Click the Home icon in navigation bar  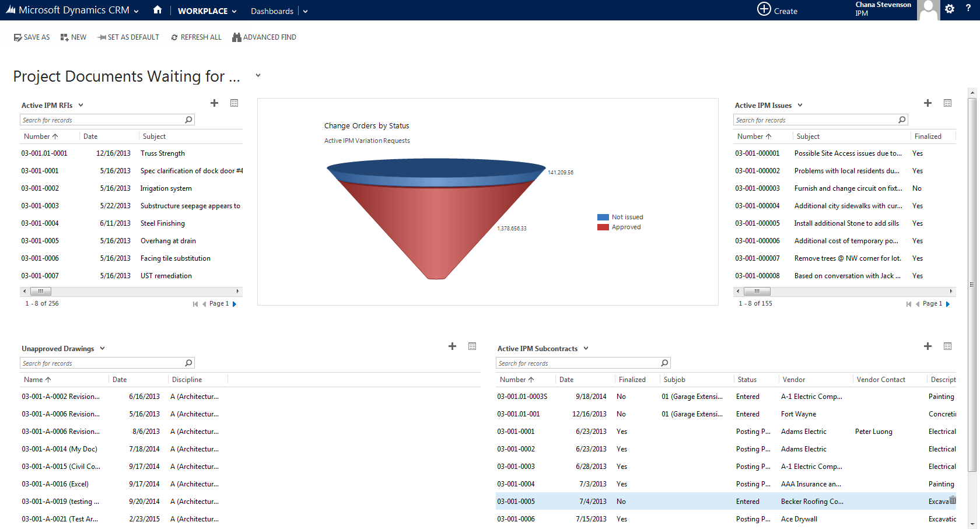point(157,10)
